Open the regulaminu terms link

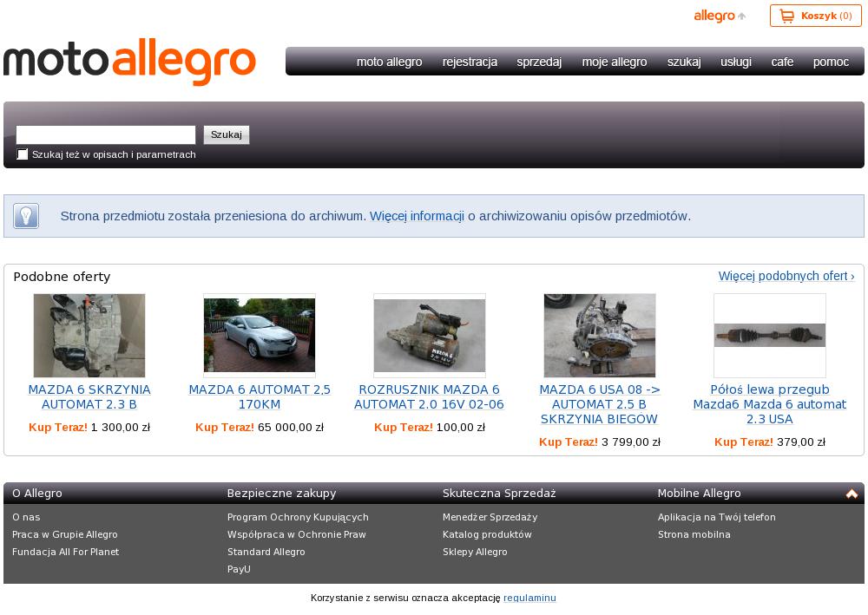(529, 598)
